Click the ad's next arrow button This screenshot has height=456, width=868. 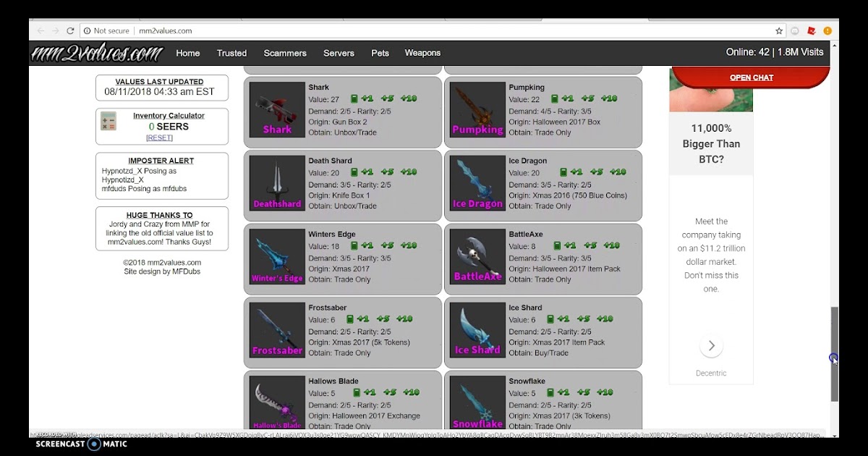(711, 346)
